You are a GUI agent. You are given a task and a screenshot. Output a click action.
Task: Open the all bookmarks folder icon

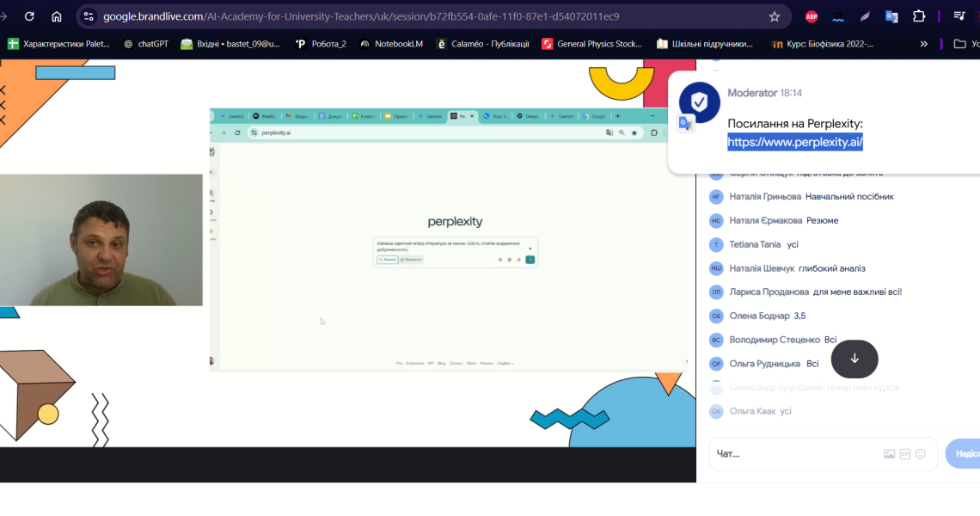pos(960,44)
